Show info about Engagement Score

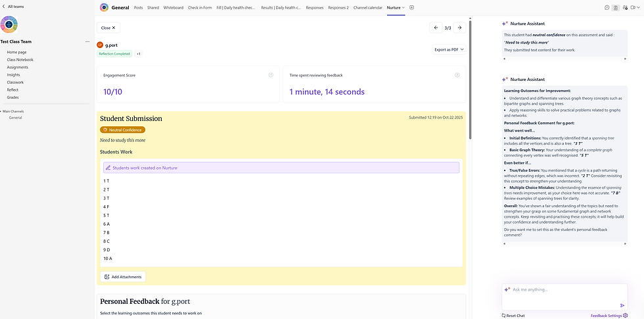pyautogui.click(x=271, y=75)
